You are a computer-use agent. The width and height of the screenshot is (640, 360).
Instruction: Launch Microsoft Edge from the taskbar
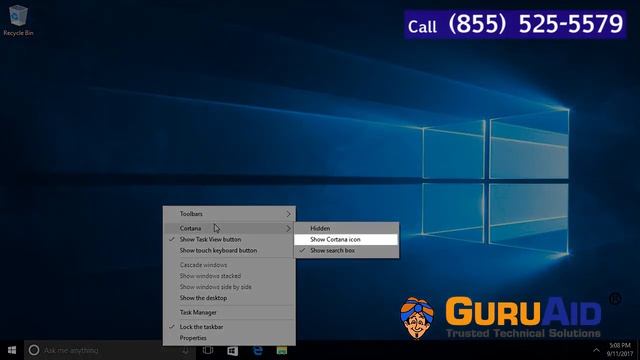click(x=258, y=351)
